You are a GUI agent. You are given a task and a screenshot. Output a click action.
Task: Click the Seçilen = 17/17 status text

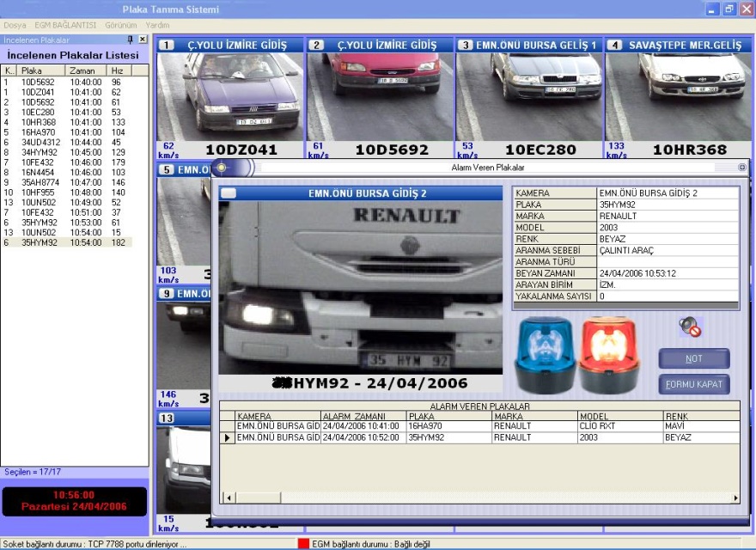click(33, 472)
